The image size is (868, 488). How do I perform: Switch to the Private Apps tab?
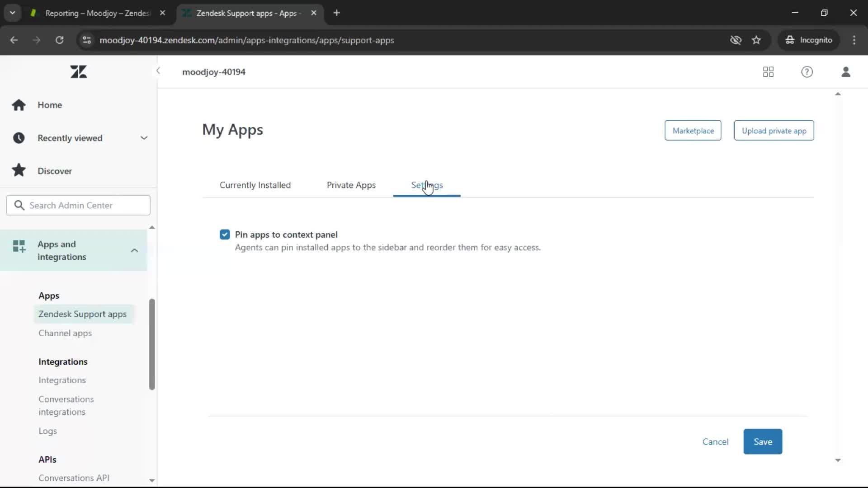coord(351,185)
